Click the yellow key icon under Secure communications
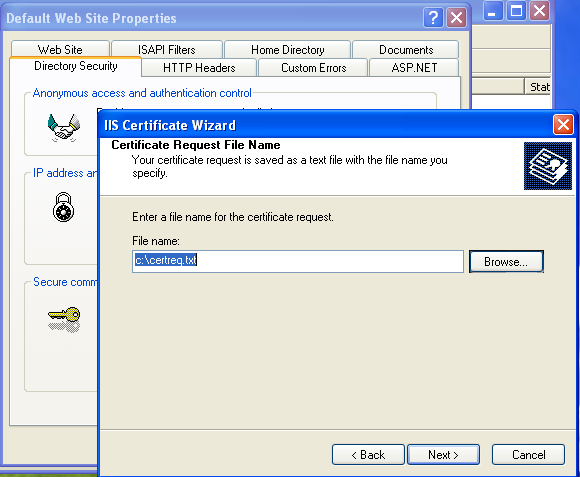 pos(64,319)
